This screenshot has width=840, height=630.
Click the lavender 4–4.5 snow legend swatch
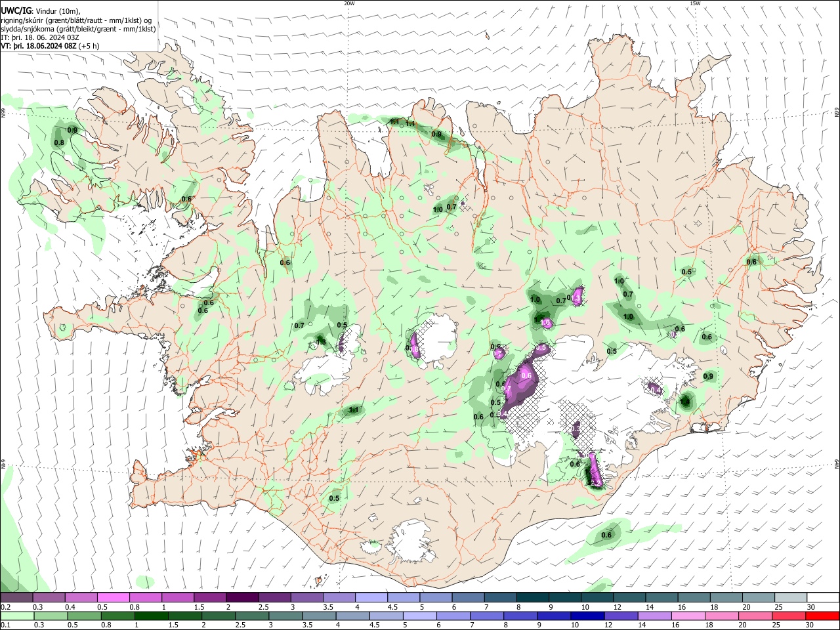pos(371,598)
